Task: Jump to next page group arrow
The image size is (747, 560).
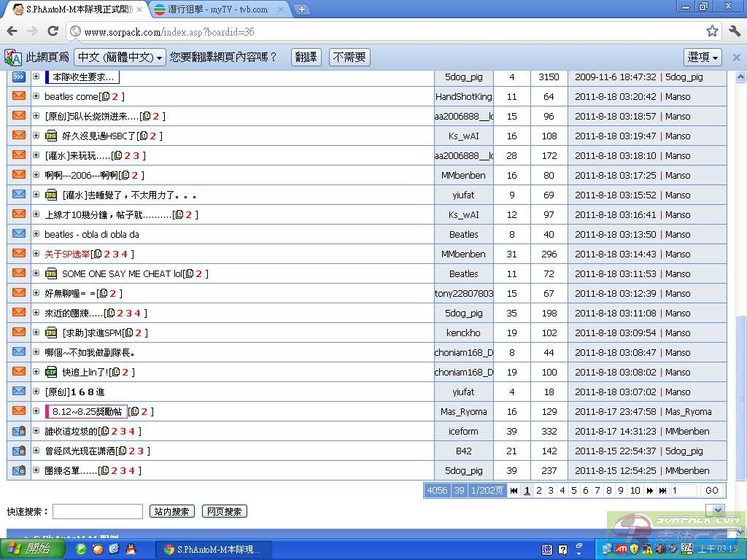Action: pyautogui.click(x=649, y=491)
